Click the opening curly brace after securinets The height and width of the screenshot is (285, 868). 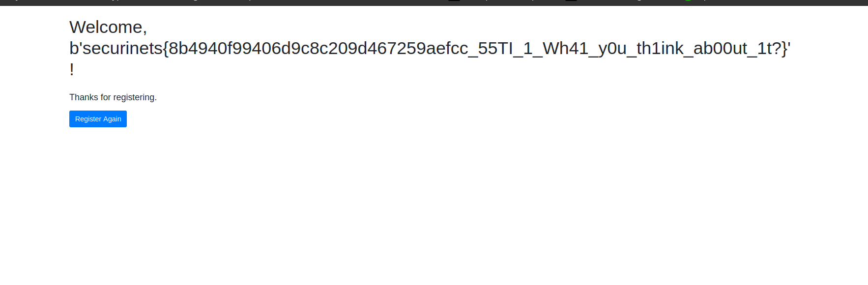pyautogui.click(x=166, y=49)
